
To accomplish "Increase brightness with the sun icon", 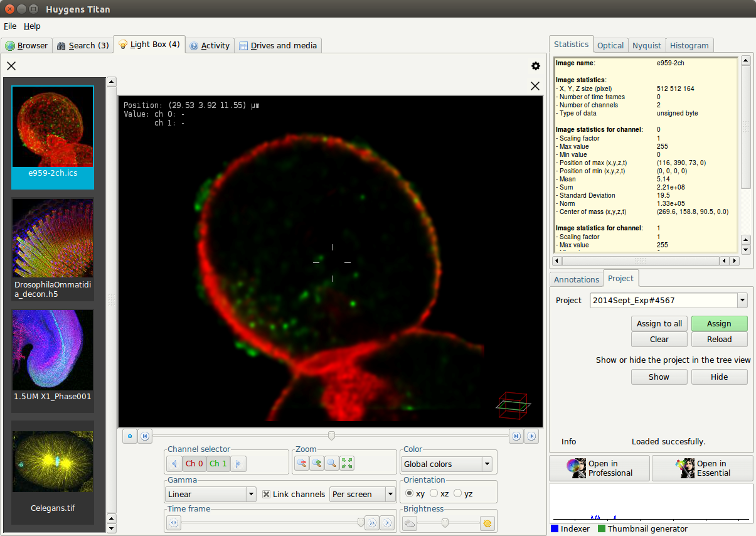I will [x=487, y=523].
